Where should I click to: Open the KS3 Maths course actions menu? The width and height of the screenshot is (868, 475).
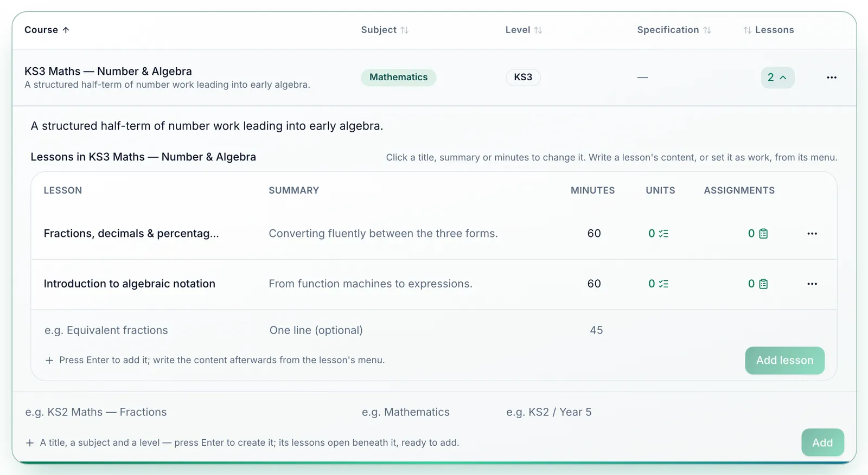[x=831, y=78]
